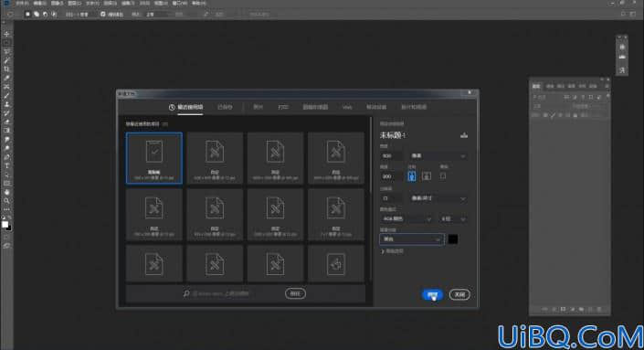This screenshot has width=644, height=350.
Task: Click the link layers icon
Action: tap(545, 309)
